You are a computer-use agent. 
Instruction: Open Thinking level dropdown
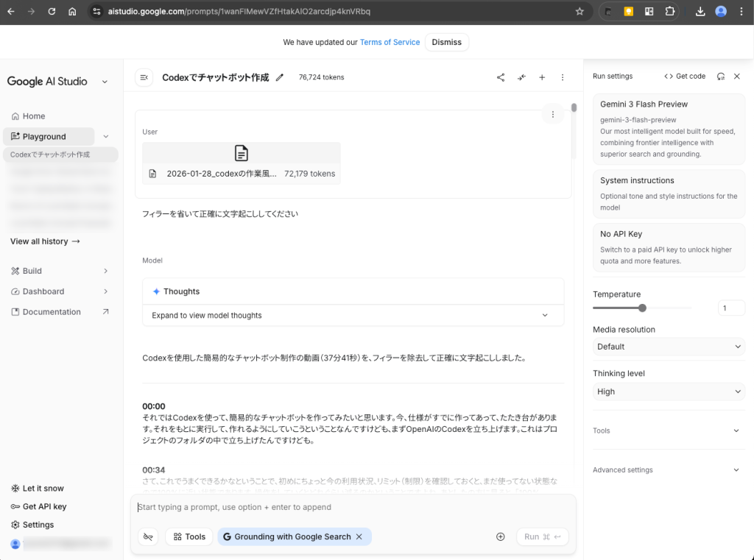click(669, 391)
